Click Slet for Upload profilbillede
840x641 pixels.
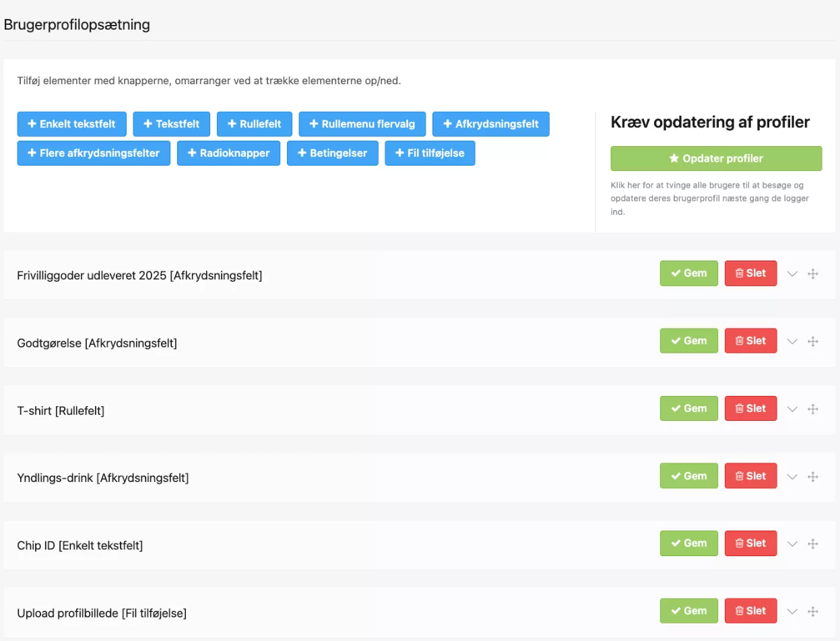click(x=750, y=611)
